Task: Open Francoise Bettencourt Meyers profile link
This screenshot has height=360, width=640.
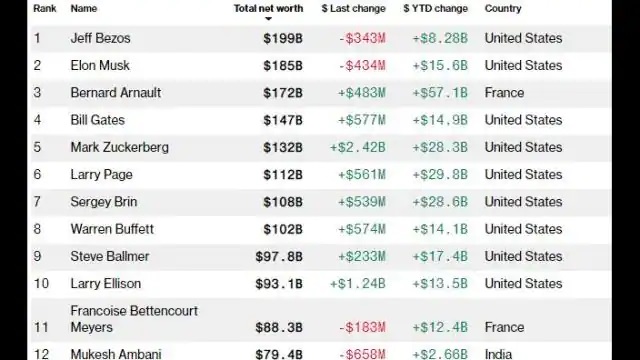Action: [134, 319]
